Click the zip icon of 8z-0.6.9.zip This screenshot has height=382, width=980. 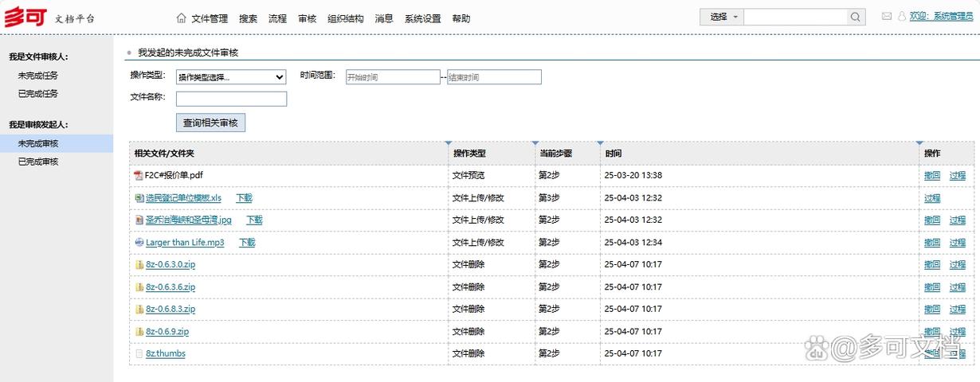point(139,331)
